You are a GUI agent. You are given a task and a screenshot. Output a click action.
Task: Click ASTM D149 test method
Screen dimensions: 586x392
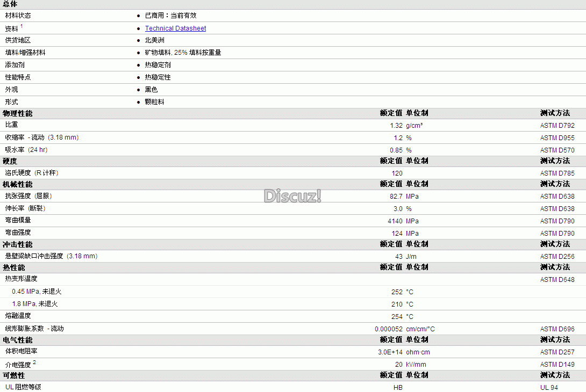point(557,365)
